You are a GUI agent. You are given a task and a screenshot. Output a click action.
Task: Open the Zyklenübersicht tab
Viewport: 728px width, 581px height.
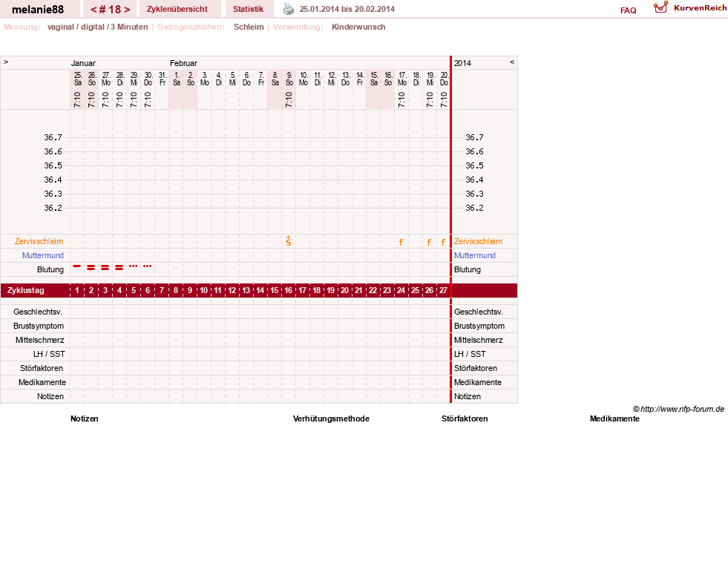(x=177, y=10)
